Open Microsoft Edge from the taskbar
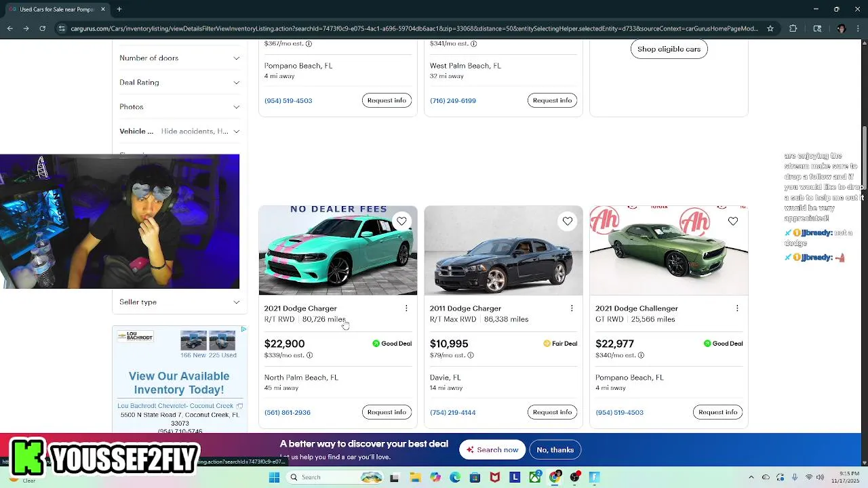 click(x=455, y=477)
